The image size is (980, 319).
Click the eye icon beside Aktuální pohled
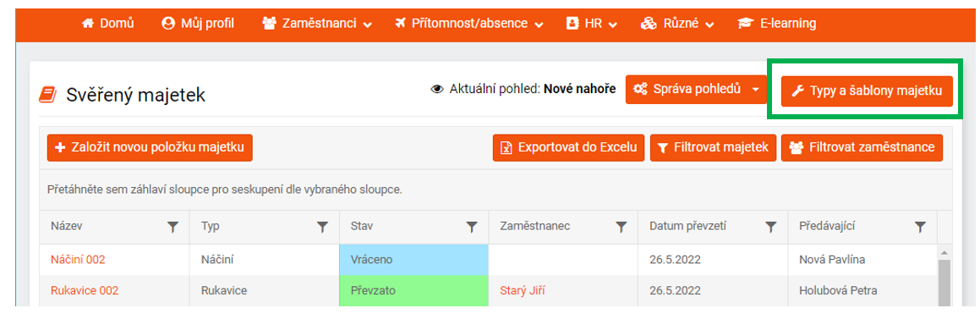[x=437, y=90]
